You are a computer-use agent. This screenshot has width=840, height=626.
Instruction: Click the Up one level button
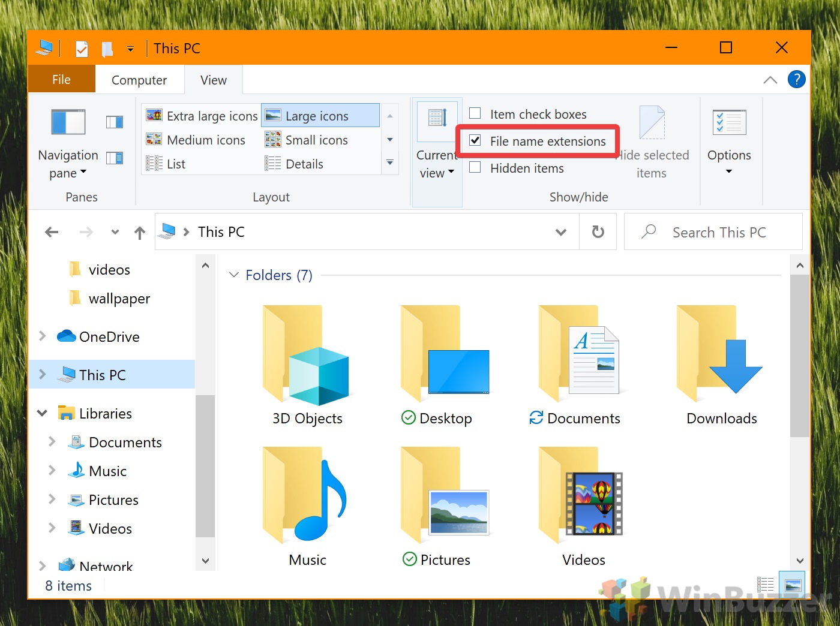pos(139,232)
